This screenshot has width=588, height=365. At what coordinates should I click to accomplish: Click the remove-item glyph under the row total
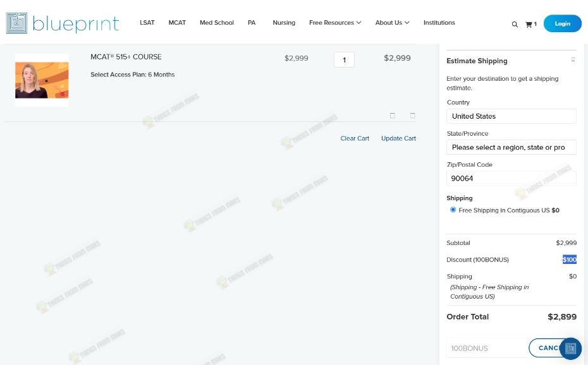click(x=412, y=116)
